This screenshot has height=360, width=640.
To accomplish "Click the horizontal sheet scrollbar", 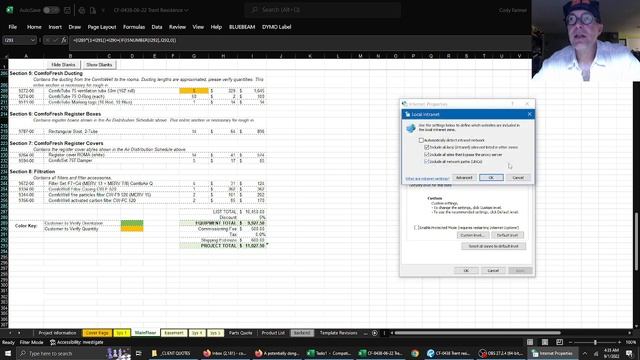I will [478, 333].
